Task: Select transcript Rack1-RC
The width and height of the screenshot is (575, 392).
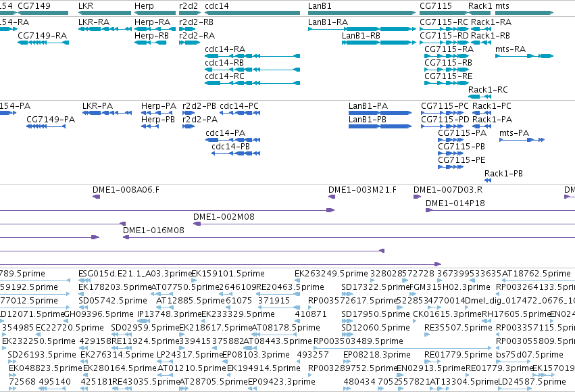Action: 480,97
